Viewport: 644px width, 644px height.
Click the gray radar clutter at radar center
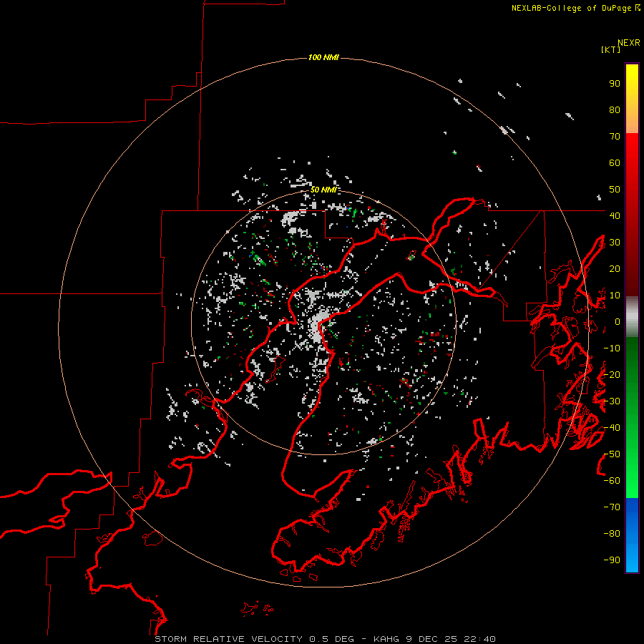(318, 326)
